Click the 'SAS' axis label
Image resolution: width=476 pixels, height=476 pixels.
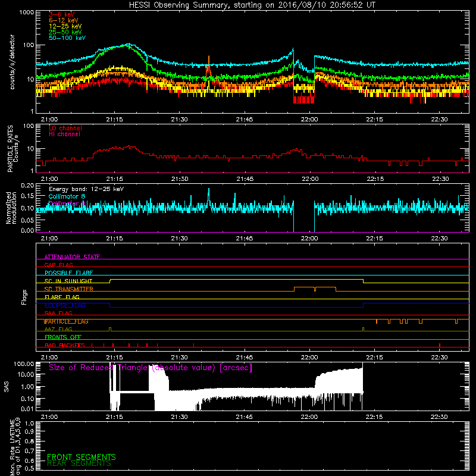[6, 386]
